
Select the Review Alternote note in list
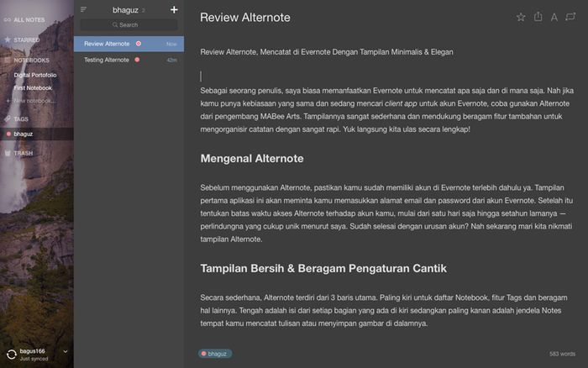[x=129, y=44]
